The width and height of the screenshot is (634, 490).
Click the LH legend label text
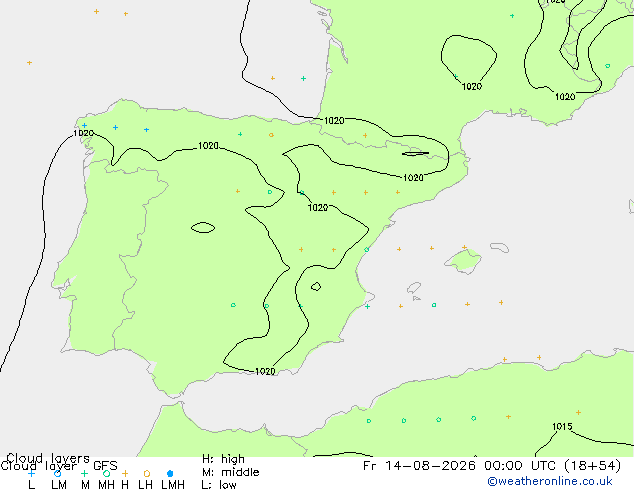[145, 485]
